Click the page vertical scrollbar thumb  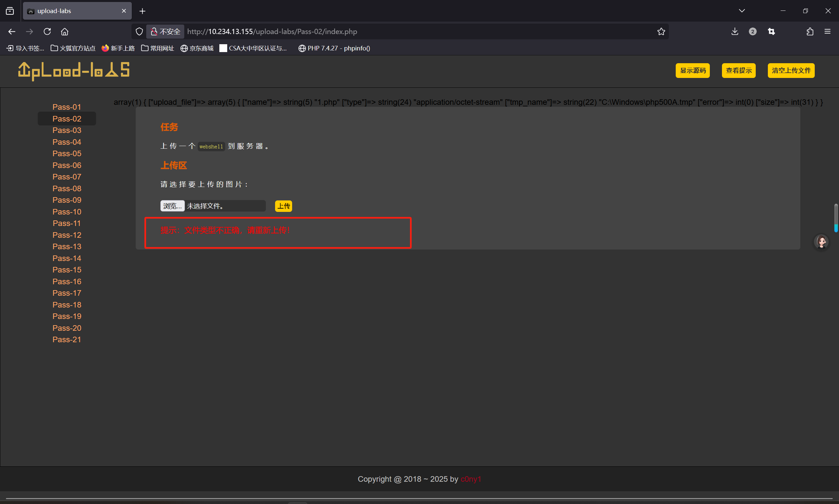(836, 217)
